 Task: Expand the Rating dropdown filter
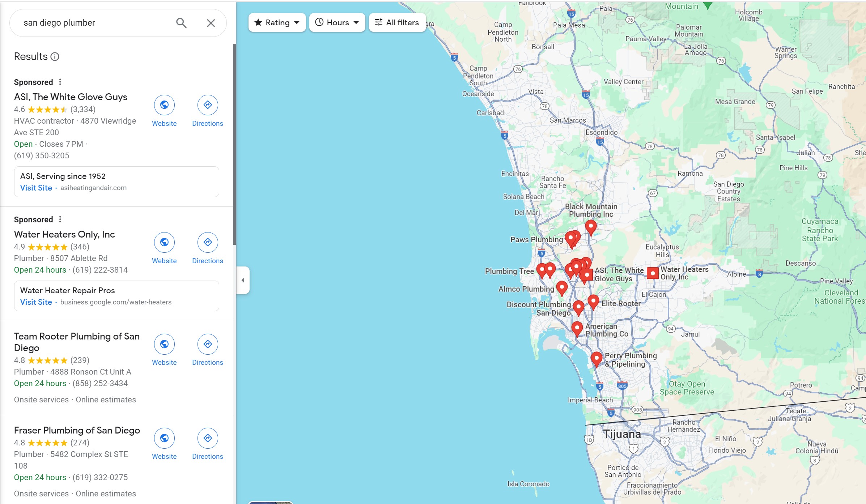pyautogui.click(x=276, y=22)
